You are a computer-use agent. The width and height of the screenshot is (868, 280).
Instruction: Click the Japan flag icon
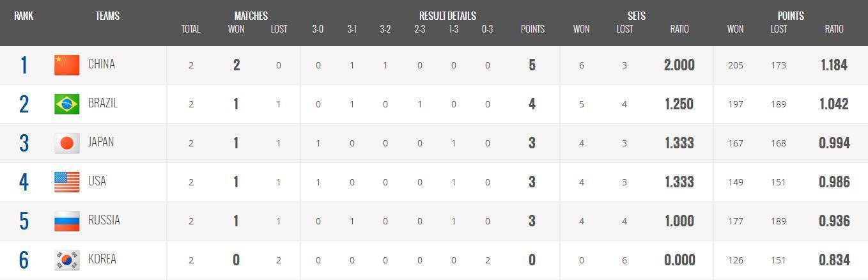pyautogui.click(x=66, y=143)
